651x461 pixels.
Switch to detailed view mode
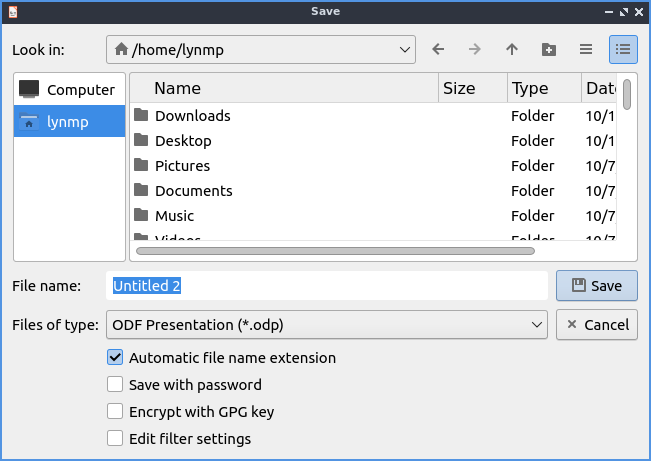(623, 49)
